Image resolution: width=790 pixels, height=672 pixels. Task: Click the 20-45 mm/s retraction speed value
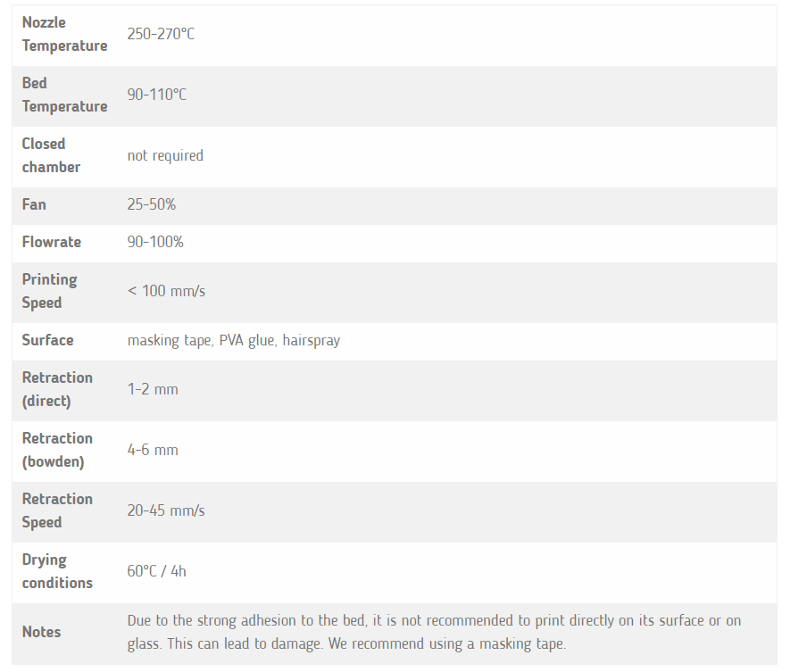(166, 510)
